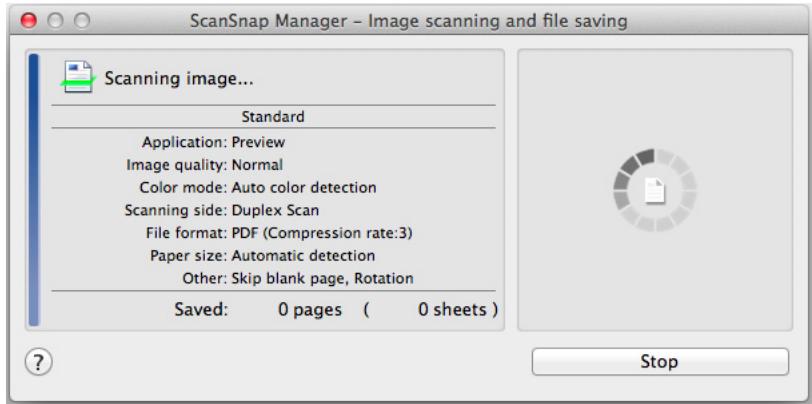
Task: Click the spinning progress indicator
Action: point(655,190)
